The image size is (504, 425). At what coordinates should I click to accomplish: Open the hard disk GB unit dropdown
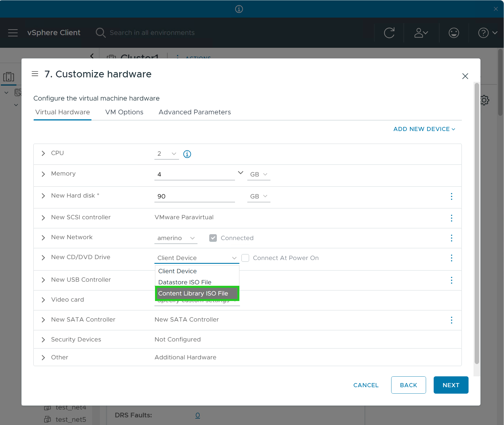[258, 196]
